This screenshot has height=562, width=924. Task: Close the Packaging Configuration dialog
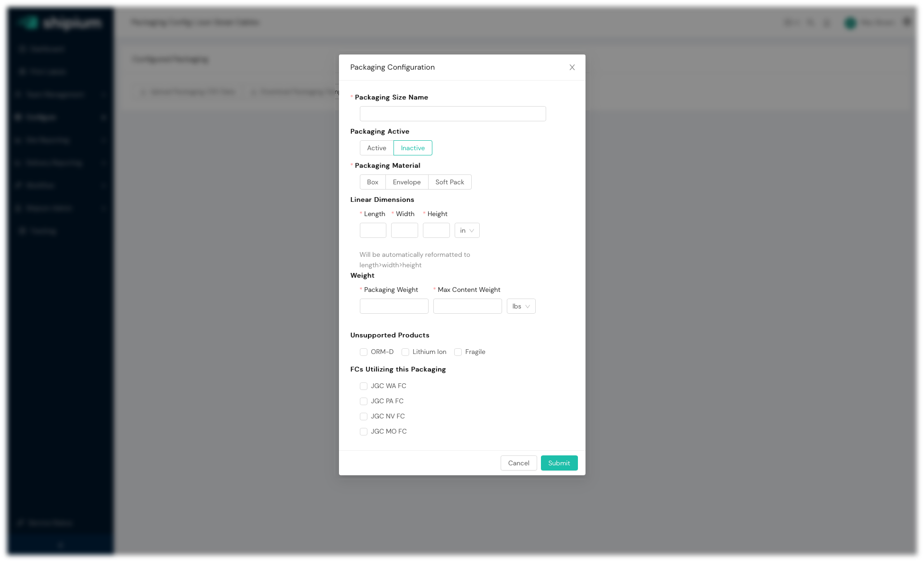pyautogui.click(x=572, y=67)
